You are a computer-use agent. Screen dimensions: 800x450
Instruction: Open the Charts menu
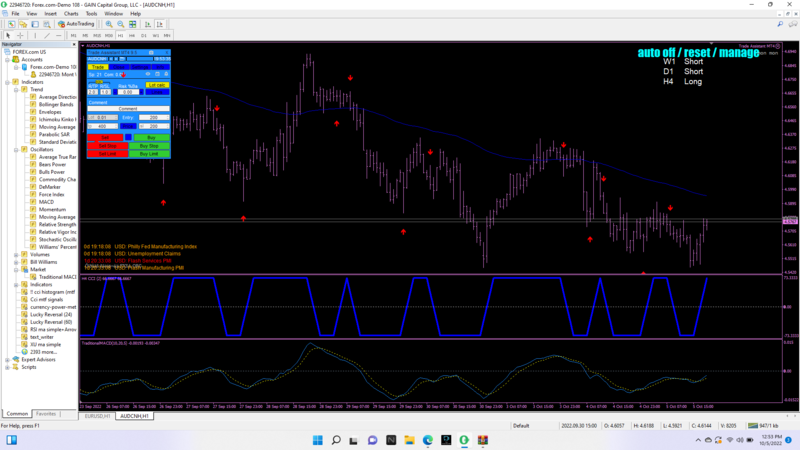pos(71,14)
